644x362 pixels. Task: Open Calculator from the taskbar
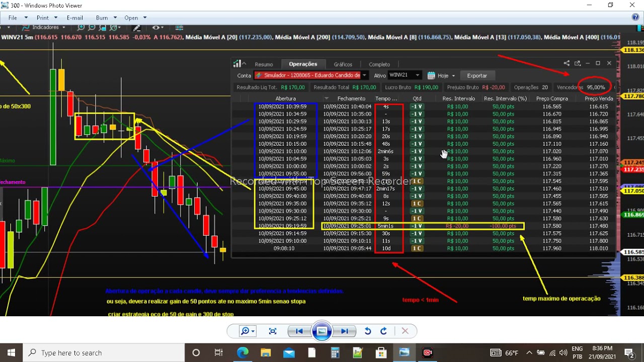pos(335,352)
